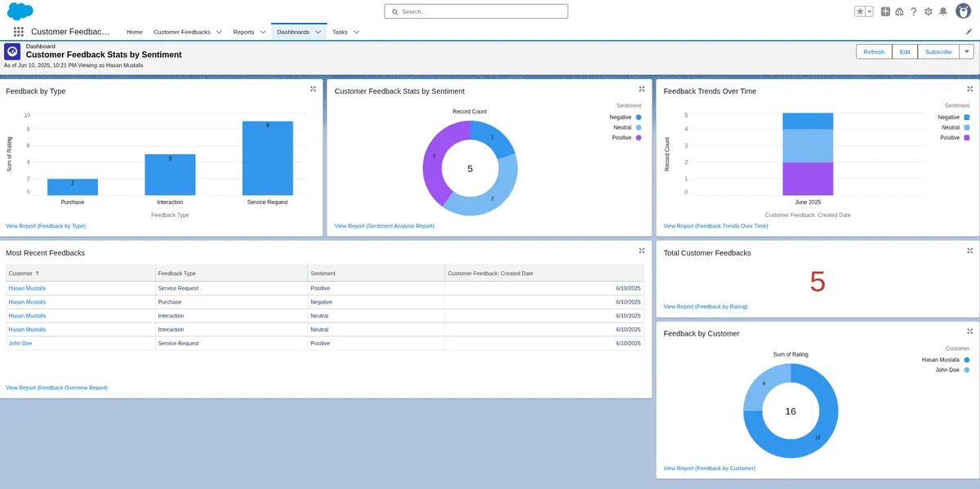Expand the Customer Feedbacks tab chevron
The image size is (980, 489).
[219, 32]
